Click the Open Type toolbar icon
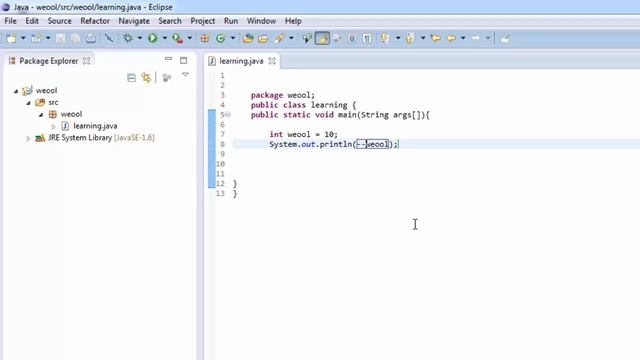This screenshot has height=360, width=640. pyautogui.click(x=248, y=38)
